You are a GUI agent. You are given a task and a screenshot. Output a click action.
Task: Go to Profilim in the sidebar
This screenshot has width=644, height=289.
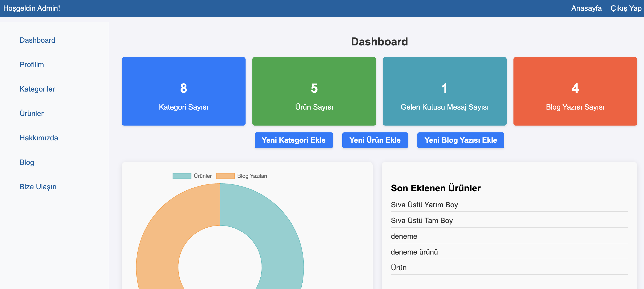(32, 65)
